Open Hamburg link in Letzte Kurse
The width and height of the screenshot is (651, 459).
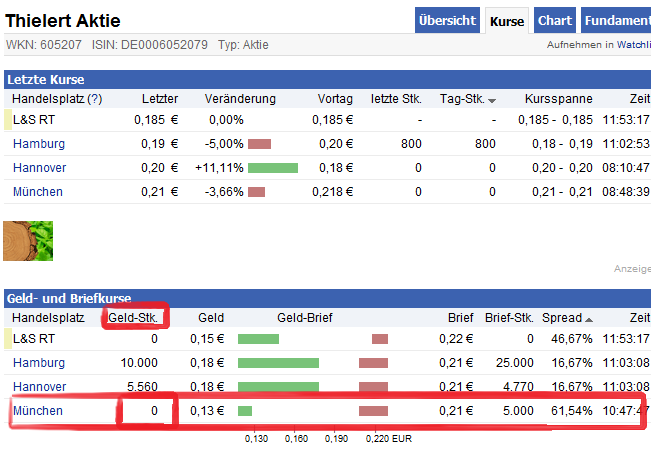[x=39, y=144]
